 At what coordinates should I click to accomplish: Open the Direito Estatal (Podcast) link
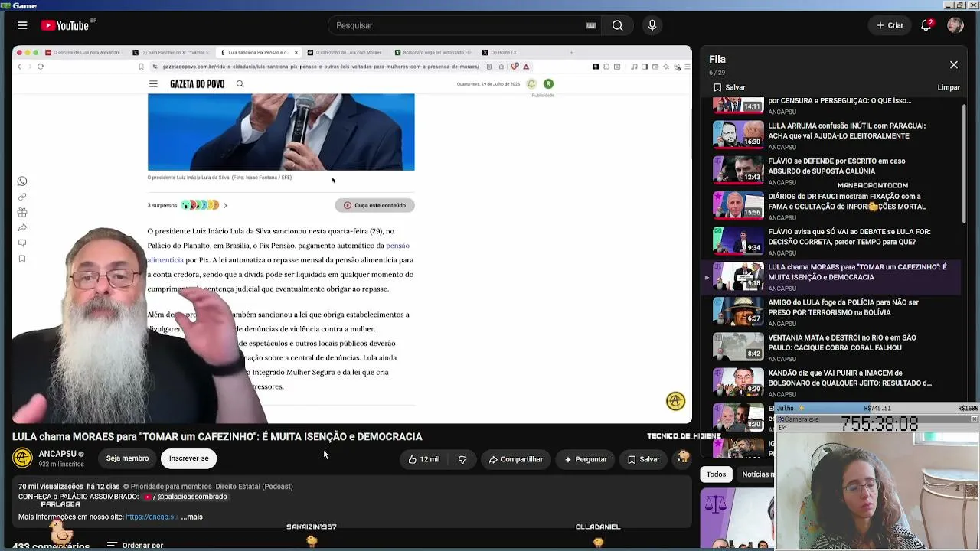254,487
